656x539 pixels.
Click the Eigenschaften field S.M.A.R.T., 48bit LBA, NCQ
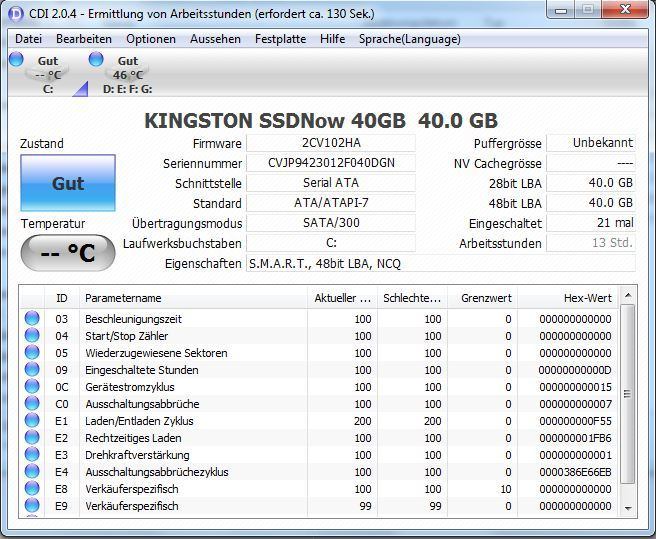coord(441,263)
